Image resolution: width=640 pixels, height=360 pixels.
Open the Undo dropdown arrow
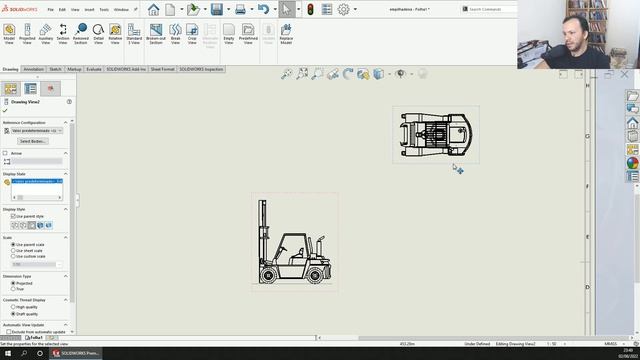tap(275, 9)
